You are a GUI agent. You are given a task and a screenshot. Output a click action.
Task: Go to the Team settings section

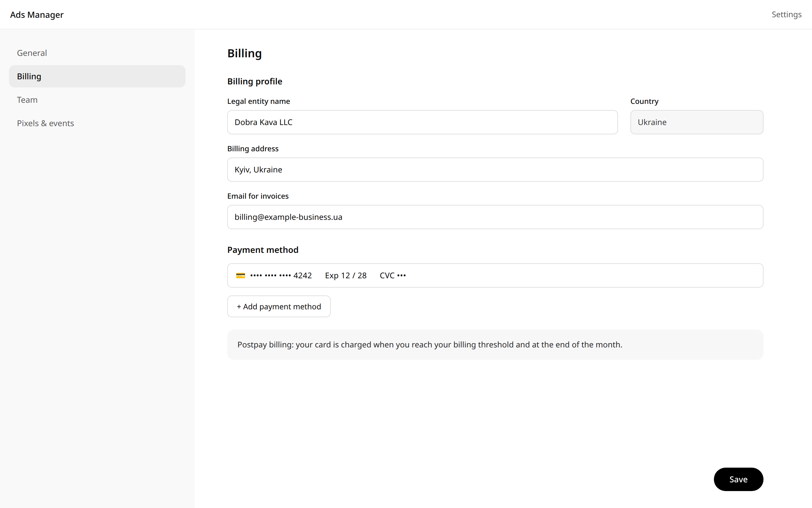tap(97, 100)
